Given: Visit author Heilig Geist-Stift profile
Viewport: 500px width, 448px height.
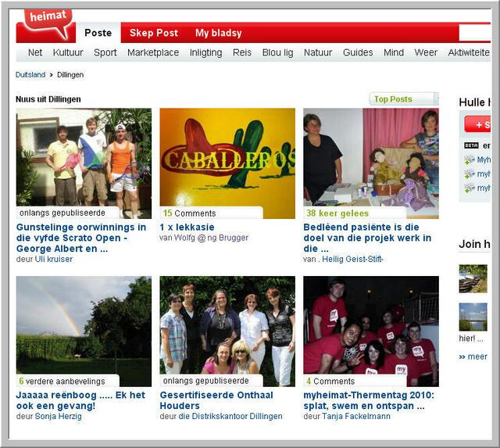Looking at the screenshot, I should pyautogui.click(x=352, y=259).
